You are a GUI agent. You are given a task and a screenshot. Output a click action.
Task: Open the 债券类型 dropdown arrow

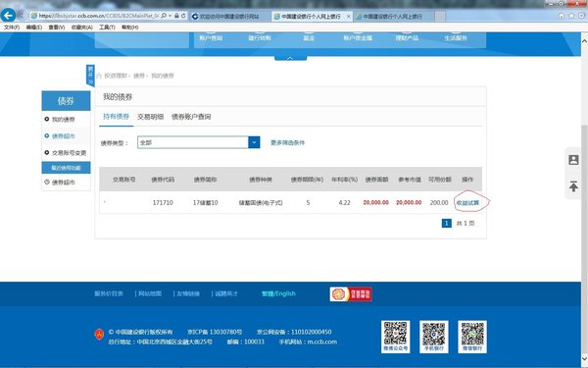point(254,142)
